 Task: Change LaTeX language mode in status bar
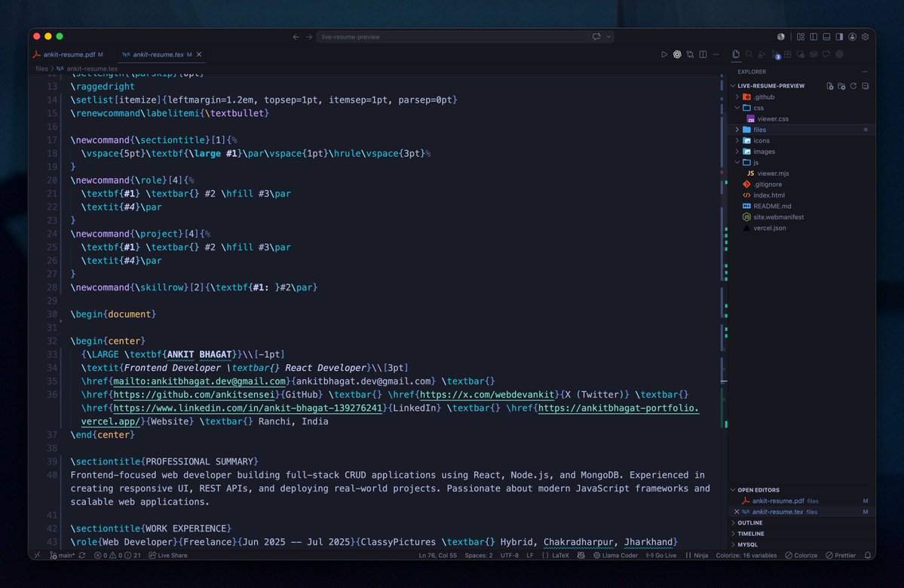[x=559, y=555]
